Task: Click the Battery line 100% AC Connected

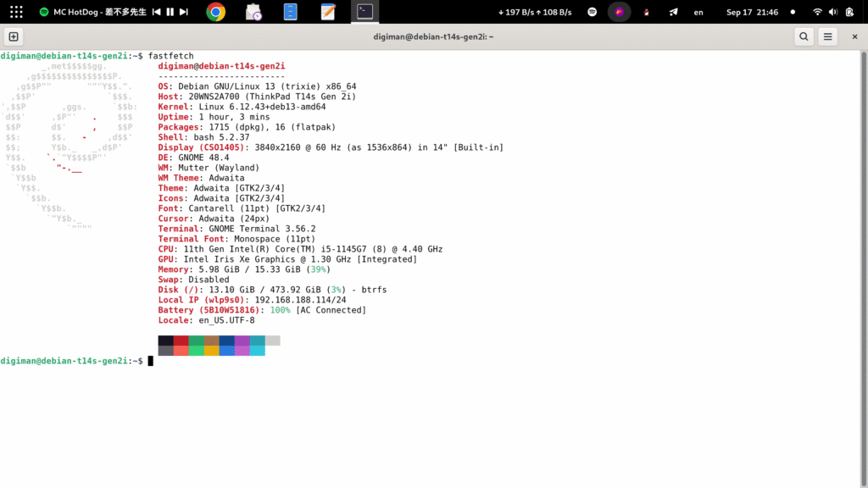Action: tap(263, 310)
